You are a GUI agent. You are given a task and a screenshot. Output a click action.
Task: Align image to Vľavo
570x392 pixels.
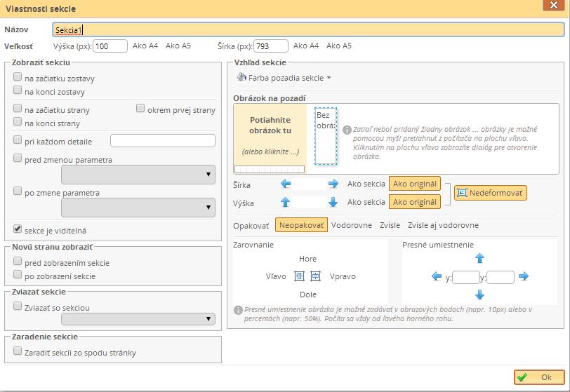(276, 276)
